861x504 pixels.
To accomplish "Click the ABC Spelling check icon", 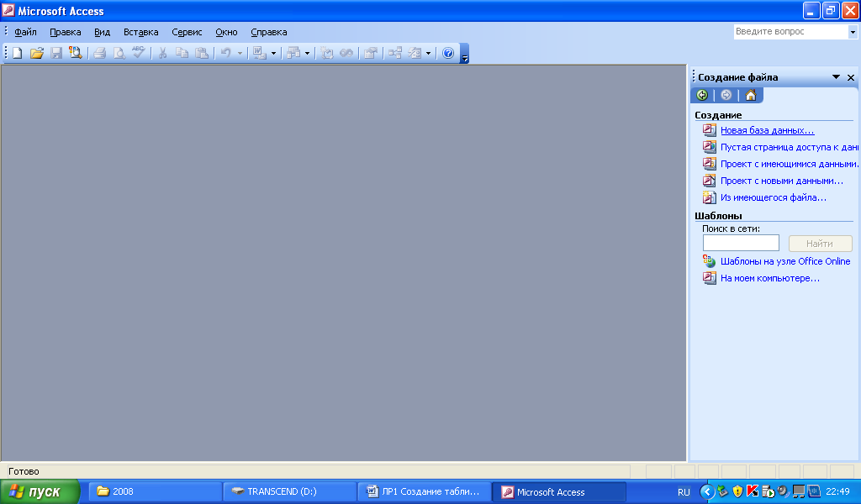I will pos(139,53).
